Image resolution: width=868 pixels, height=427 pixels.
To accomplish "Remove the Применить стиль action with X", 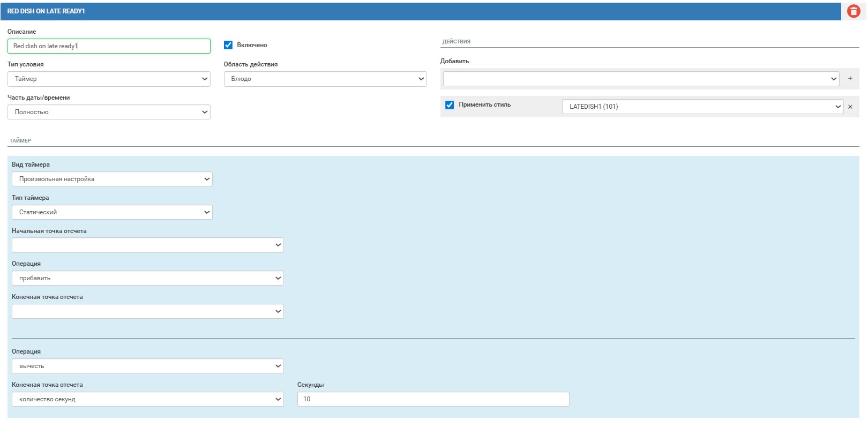I will point(850,107).
